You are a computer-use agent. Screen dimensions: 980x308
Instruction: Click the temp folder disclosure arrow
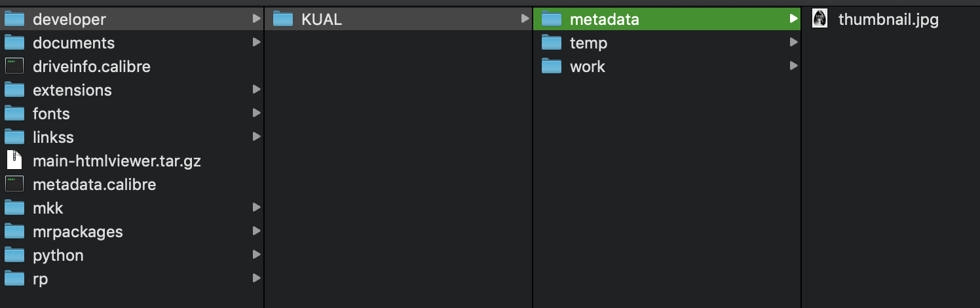point(793,43)
